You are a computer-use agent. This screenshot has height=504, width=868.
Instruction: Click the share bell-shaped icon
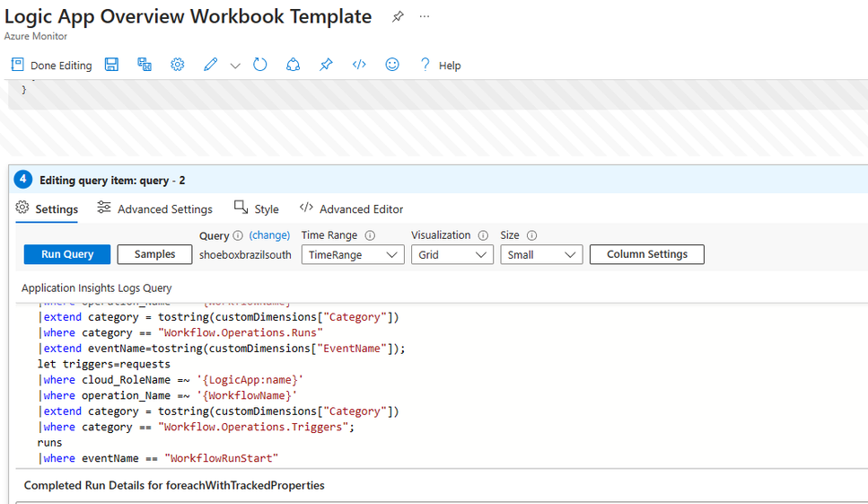coord(293,65)
